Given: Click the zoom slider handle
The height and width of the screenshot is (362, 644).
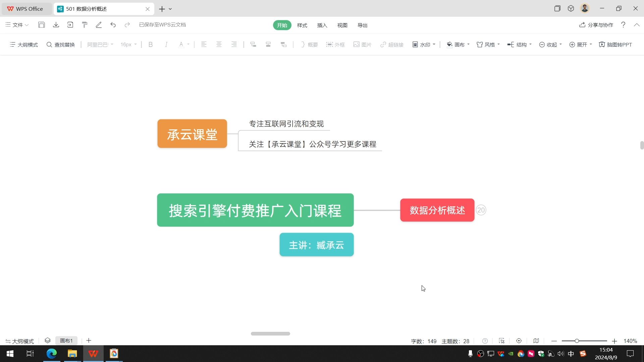Looking at the screenshot, I should click(577, 341).
